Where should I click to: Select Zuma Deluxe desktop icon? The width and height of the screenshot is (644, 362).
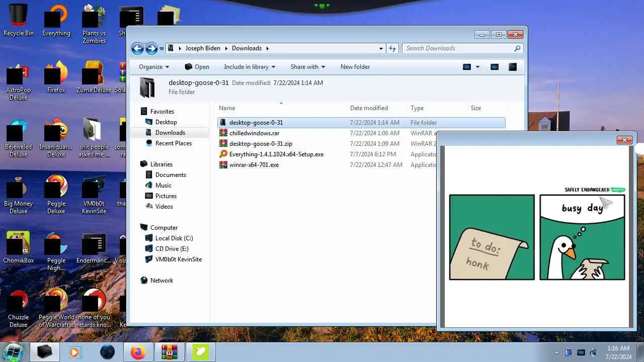click(x=94, y=77)
